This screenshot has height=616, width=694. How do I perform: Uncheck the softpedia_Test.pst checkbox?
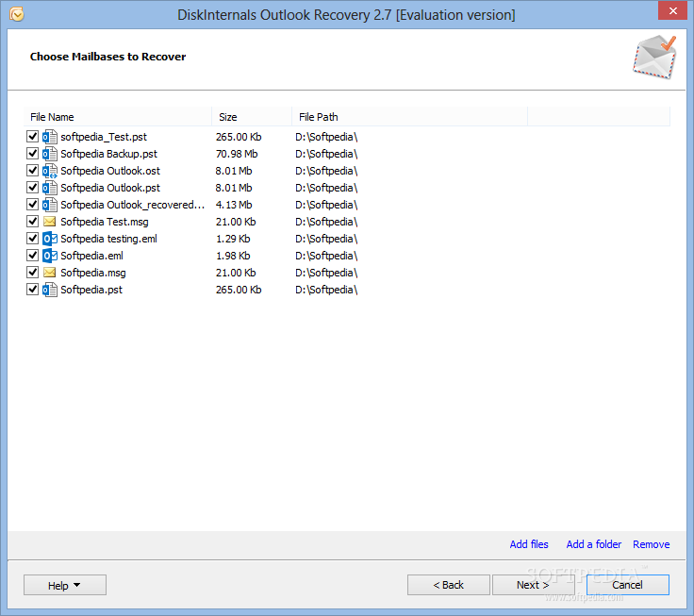(32, 137)
